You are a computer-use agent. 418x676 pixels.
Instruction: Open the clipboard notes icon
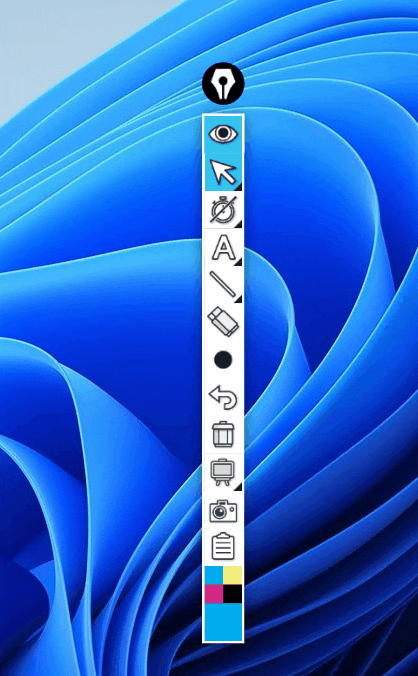click(223, 547)
